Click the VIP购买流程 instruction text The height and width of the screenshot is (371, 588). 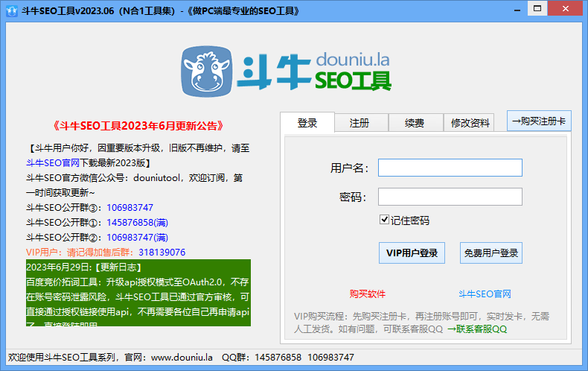(x=421, y=323)
